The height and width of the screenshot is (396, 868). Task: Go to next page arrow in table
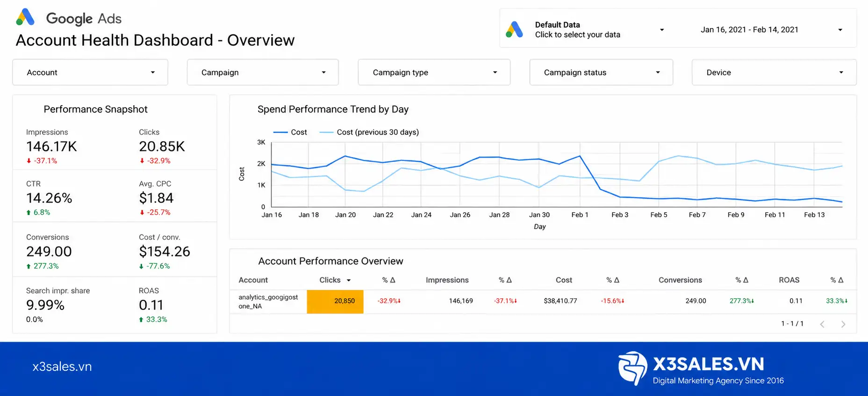[843, 324]
